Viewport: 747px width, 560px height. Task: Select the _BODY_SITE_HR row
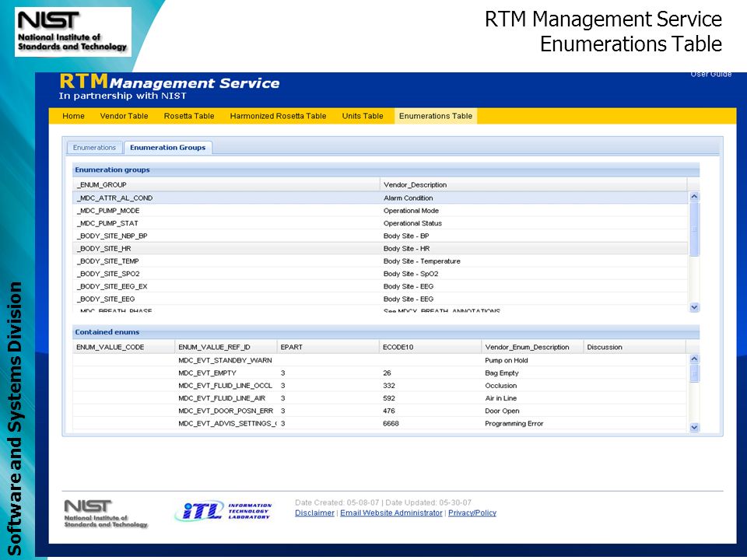click(381, 248)
